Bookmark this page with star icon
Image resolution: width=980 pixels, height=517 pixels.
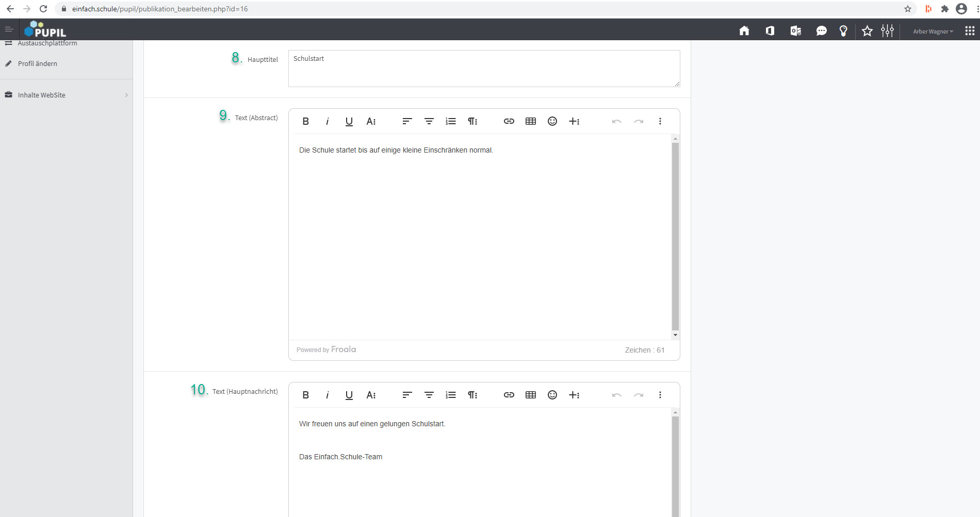tap(908, 9)
